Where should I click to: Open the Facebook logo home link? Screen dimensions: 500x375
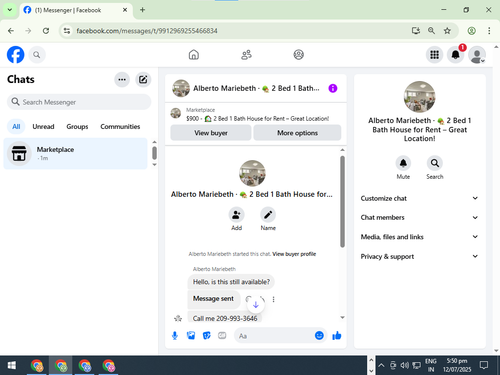16,55
